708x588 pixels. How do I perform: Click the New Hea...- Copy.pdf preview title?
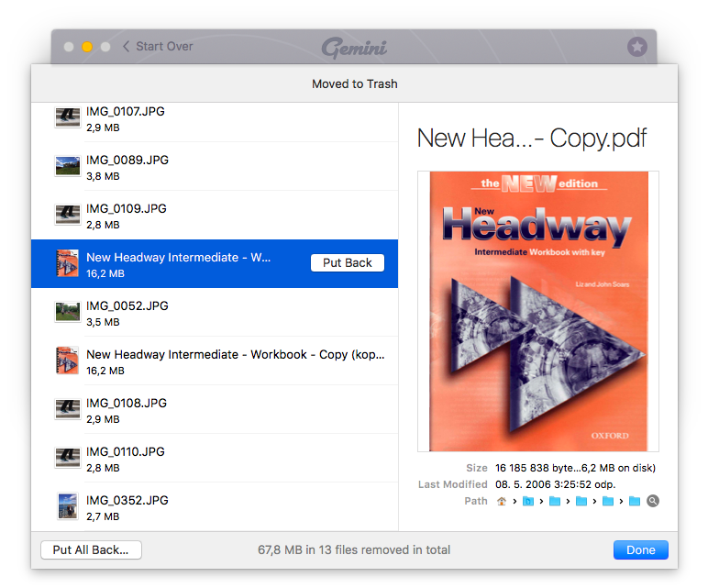pos(532,139)
